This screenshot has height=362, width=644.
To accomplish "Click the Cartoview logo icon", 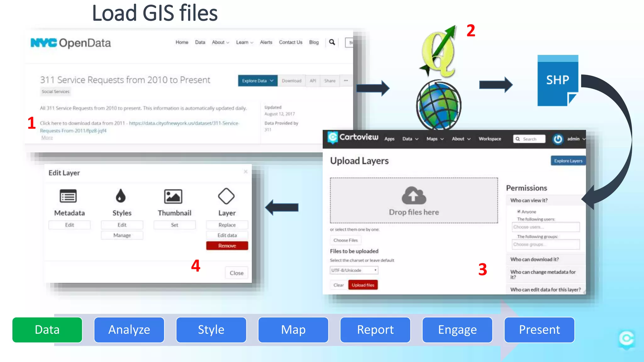I will 332,138.
